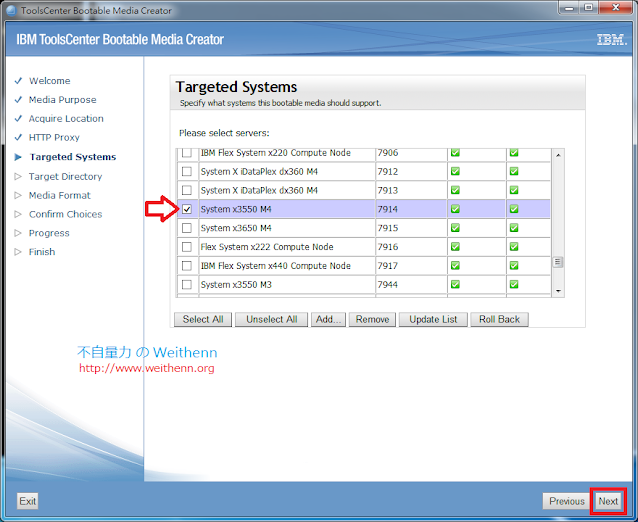The width and height of the screenshot is (638, 522).
Task: Close the ToolsCenter window
Action: coord(616,8)
